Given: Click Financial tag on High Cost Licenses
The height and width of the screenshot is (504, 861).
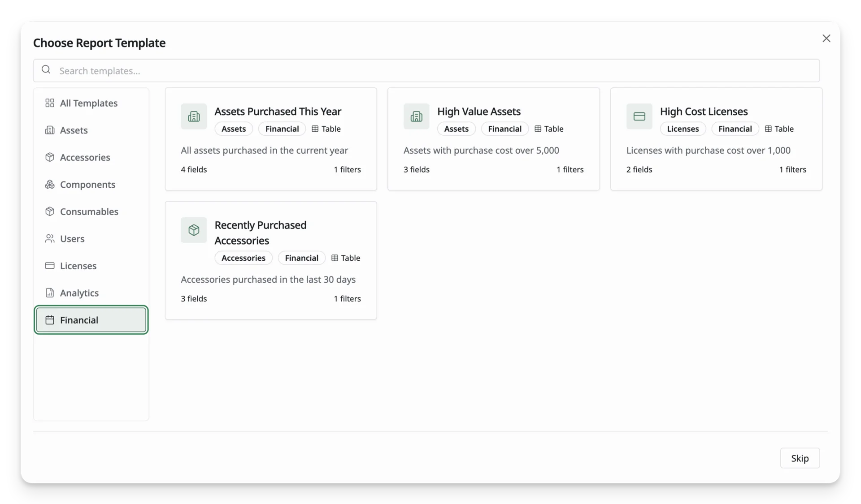Looking at the screenshot, I should point(735,129).
